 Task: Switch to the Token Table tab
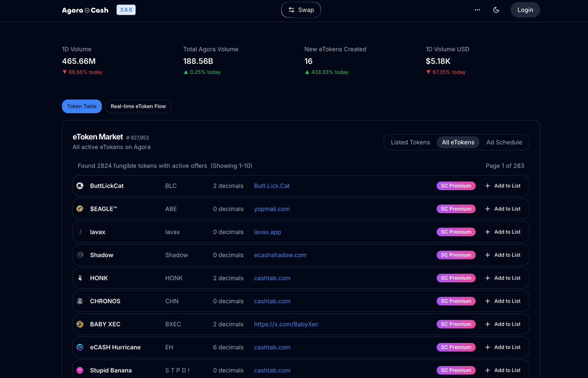point(82,106)
